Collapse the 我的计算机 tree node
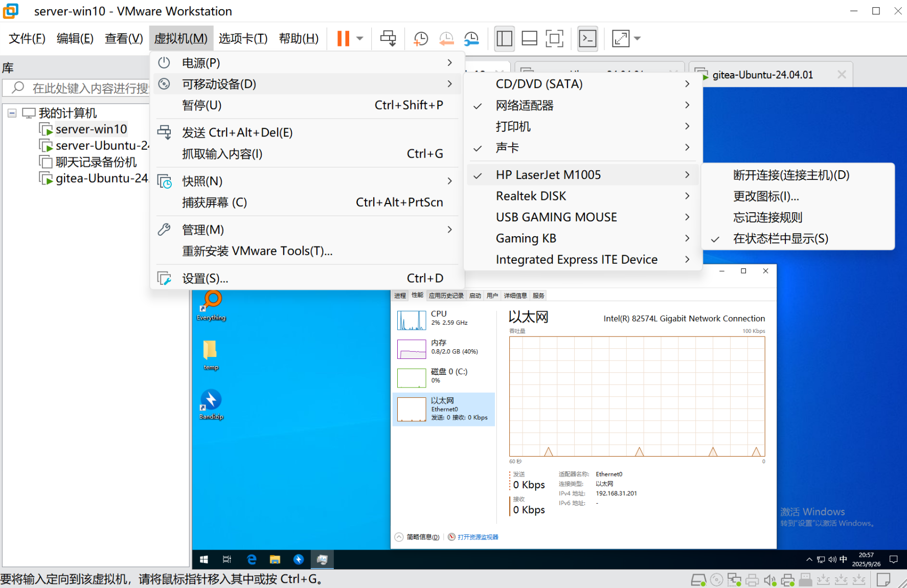The height and width of the screenshot is (588, 907). pos(12,113)
